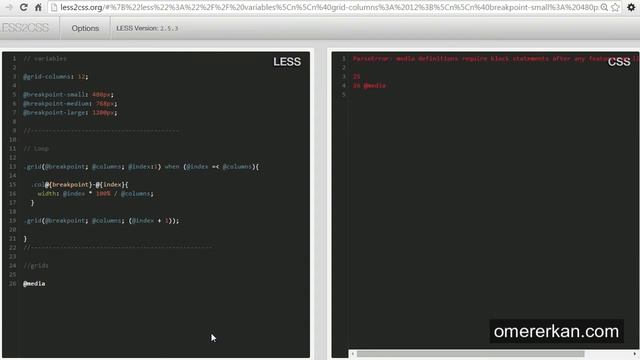Reload the page with refresh icon
Viewport: 640px width, 360px height.
pos(24,7)
